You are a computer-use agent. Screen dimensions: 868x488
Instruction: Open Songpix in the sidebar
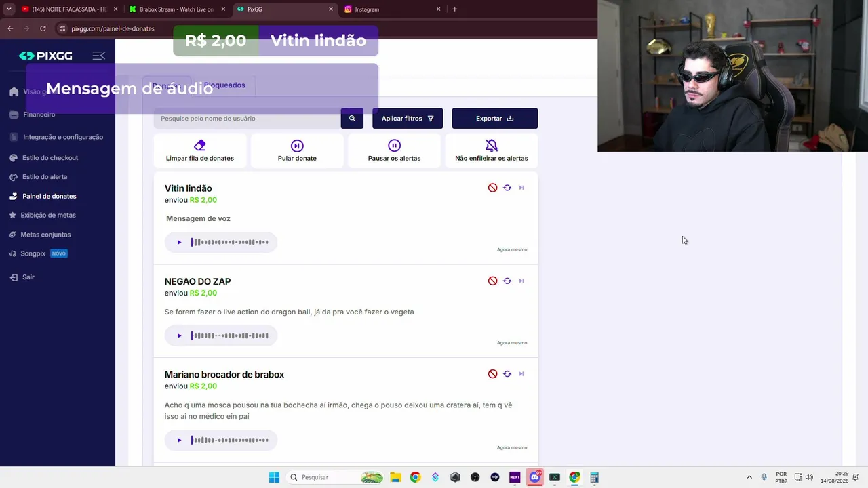click(x=39, y=253)
